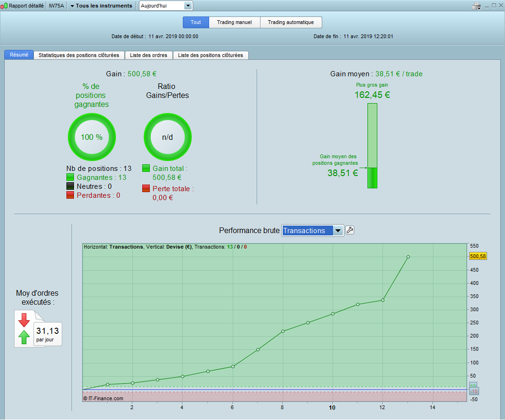Viewport: 505px width, 420px height.
Task: Minimize the report window
Action: [487, 6]
